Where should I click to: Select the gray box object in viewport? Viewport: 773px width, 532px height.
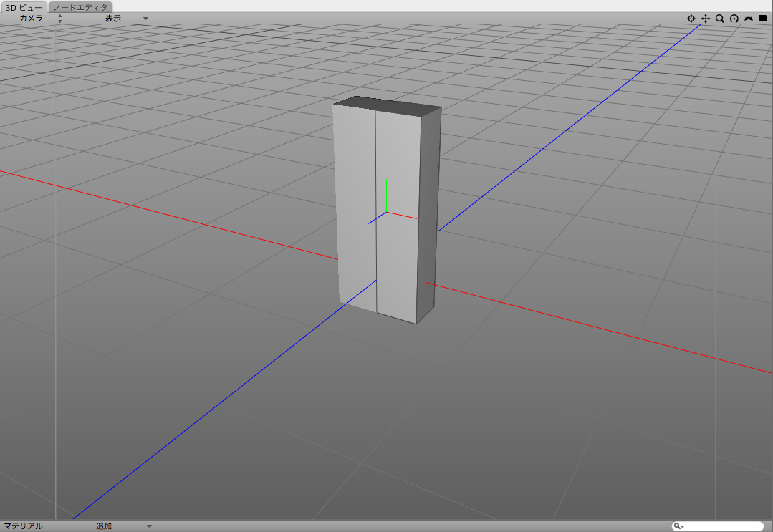click(x=387, y=209)
